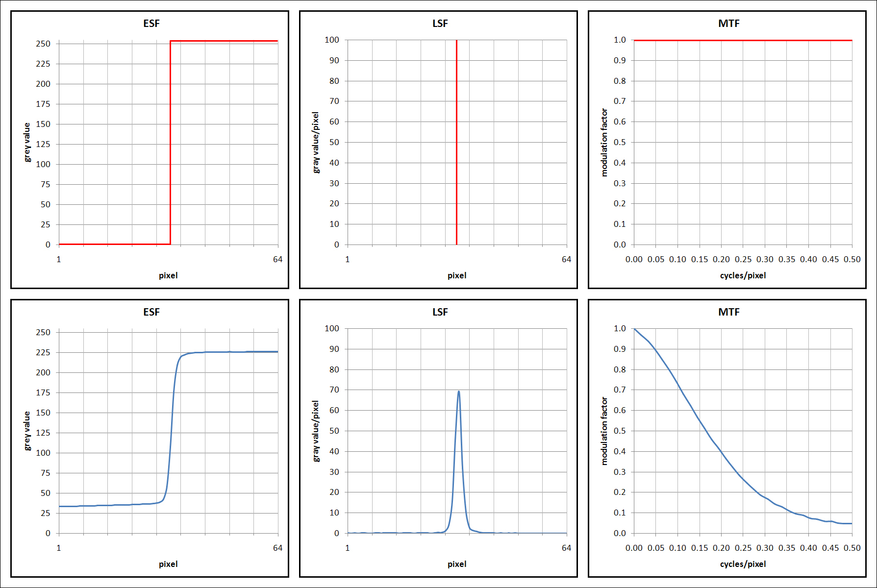877x588 pixels.
Task: Click the 1 x-axis label on the blue LSF chart
Action: [x=348, y=548]
